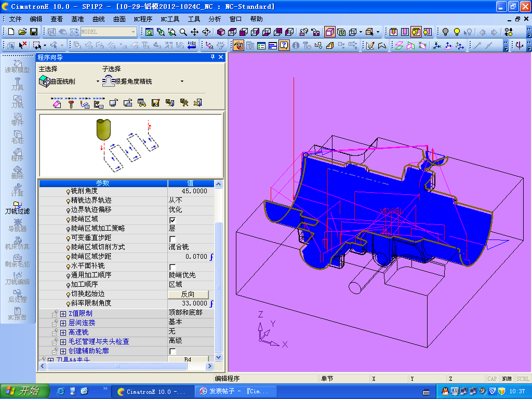Enable the 水平面补铣 checkbox

(172, 267)
